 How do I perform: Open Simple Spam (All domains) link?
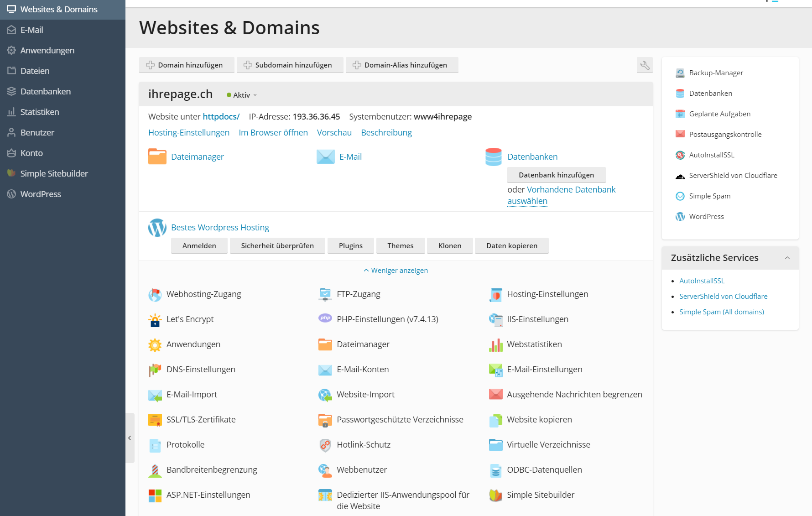click(721, 312)
